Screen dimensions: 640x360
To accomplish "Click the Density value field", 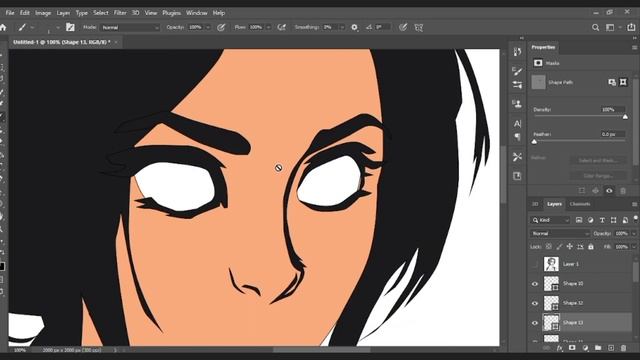I will pyautogui.click(x=613, y=109).
